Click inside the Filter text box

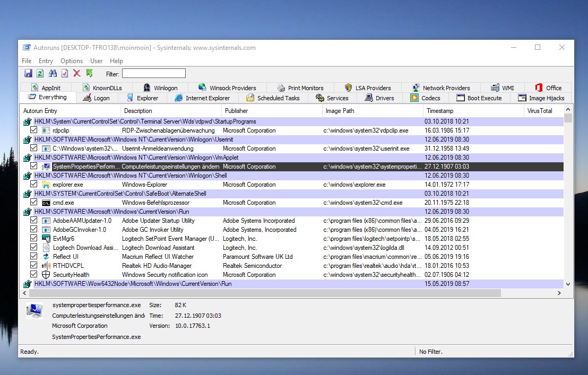click(154, 73)
